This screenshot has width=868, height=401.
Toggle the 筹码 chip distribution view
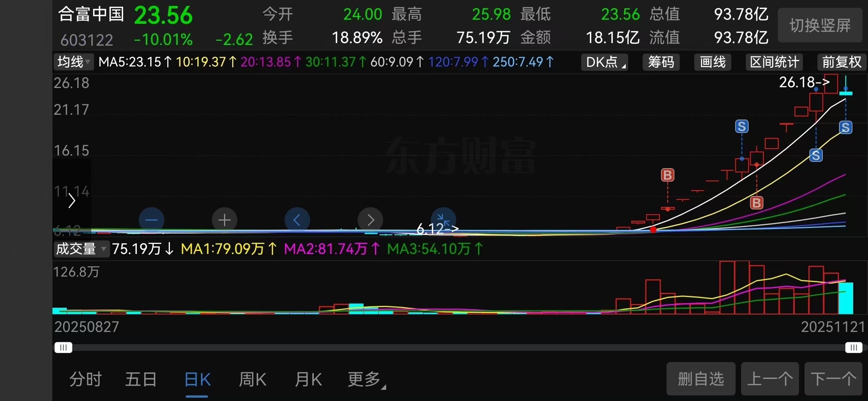coord(661,62)
